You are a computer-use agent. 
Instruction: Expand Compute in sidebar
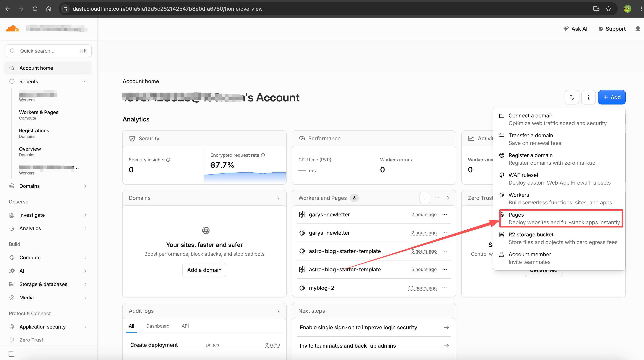click(85, 258)
